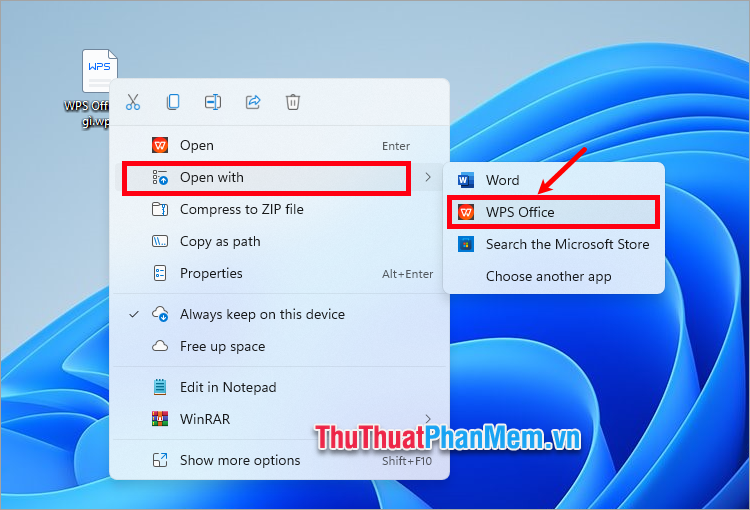Select the Open menu entry

click(280, 145)
